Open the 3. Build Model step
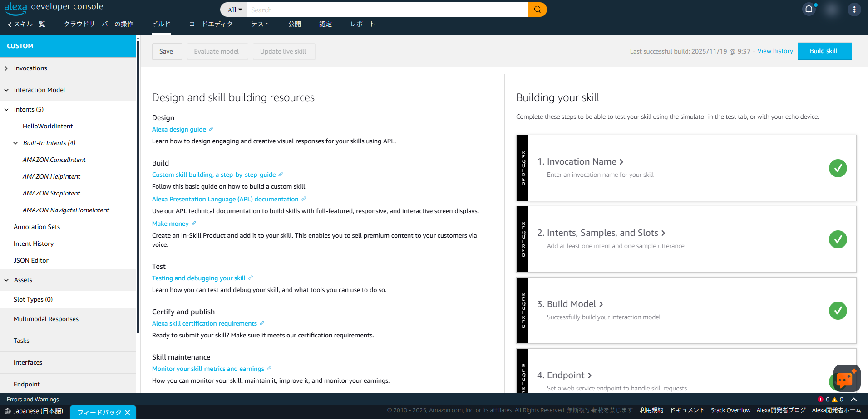The image size is (868, 419). click(570, 304)
